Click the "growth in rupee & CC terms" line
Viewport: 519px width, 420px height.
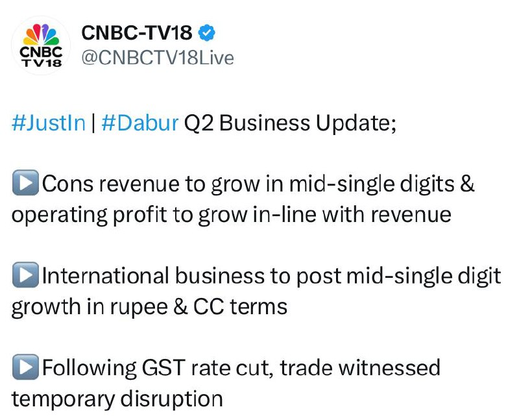click(x=149, y=306)
